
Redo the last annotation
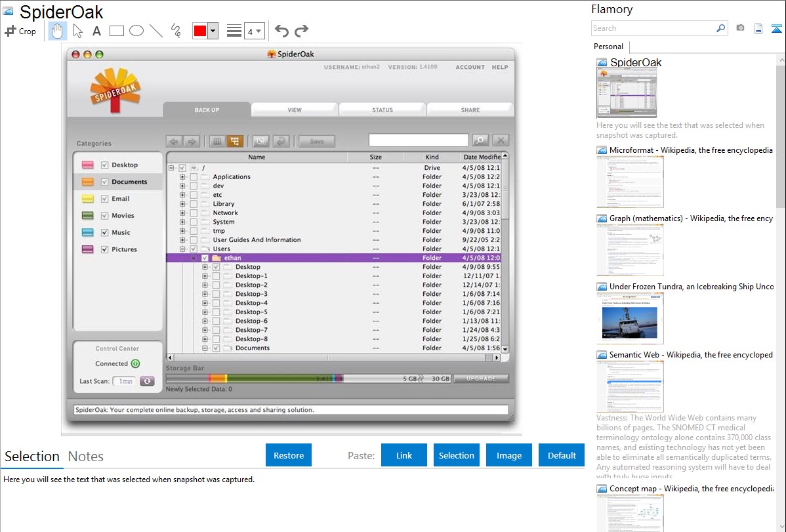[x=301, y=31]
